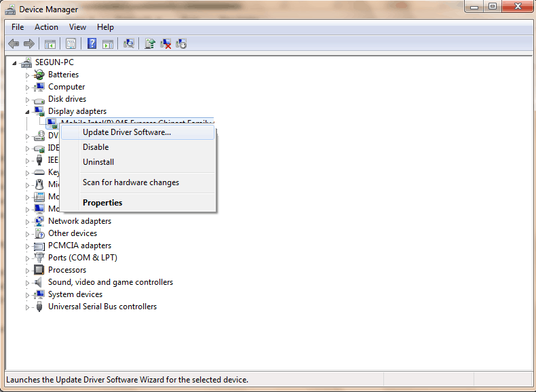The height and width of the screenshot is (392, 536).
Task: Click the blue Help question-mark icon
Action: 92,44
